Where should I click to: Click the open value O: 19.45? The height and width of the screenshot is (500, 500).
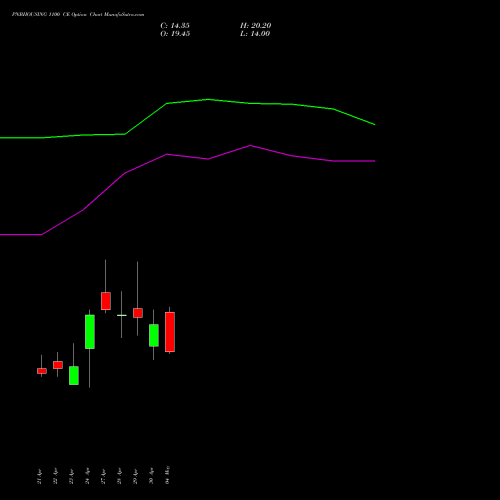[x=175, y=34]
